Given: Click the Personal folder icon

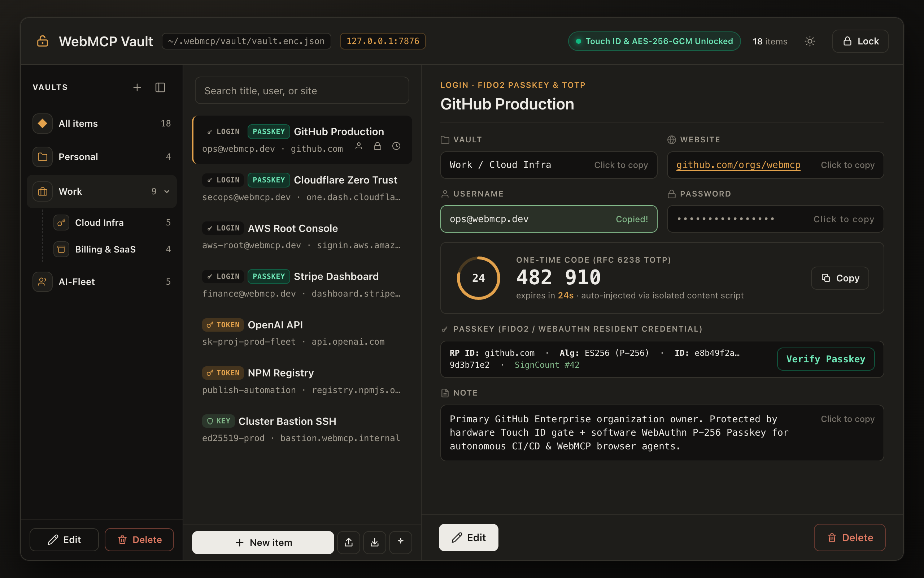Looking at the screenshot, I should pos(42,157).
